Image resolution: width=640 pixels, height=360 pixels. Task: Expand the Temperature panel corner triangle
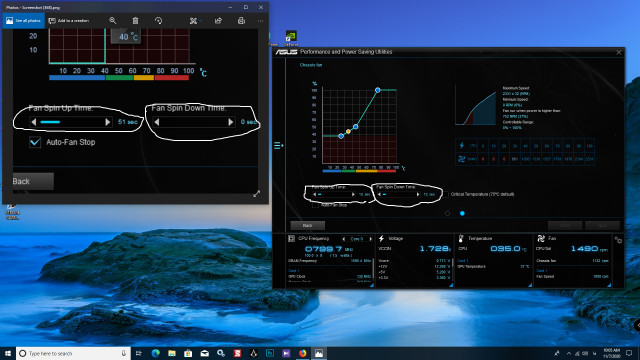coord(530,285)
